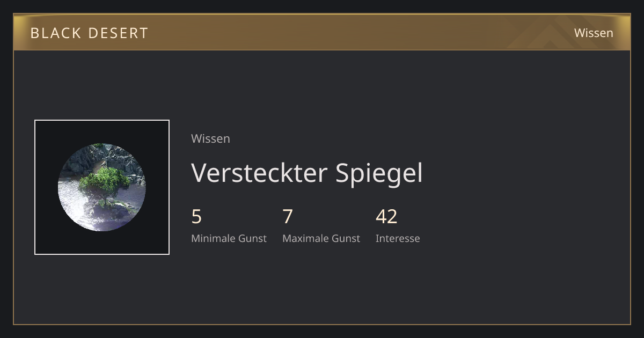The image size is (644, 338).
Task: Select the number 5 value
Action: coord(196,217)
